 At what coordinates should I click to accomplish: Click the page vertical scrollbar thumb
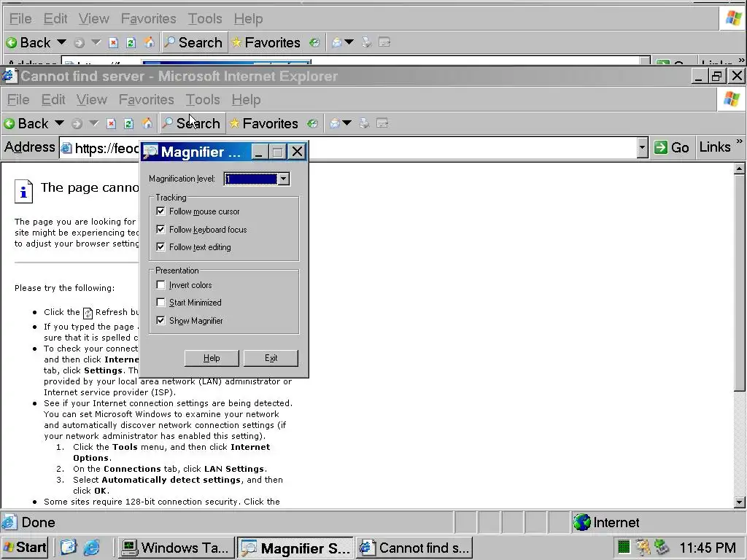click(740, 283)
